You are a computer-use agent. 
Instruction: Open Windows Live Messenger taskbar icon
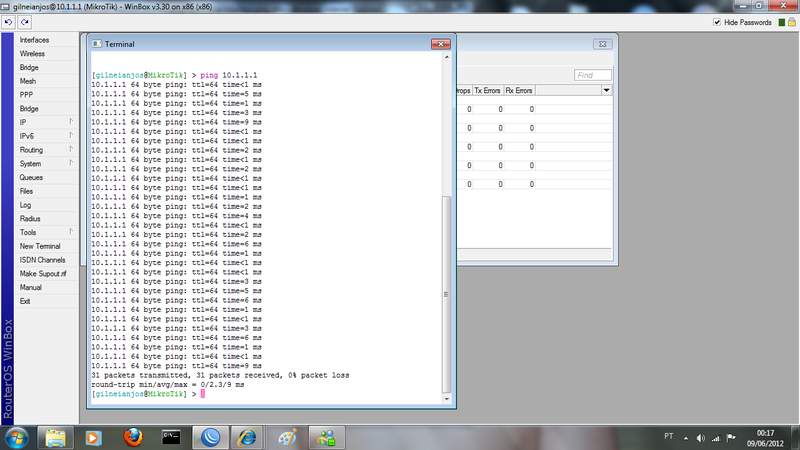tap(326, 438)
